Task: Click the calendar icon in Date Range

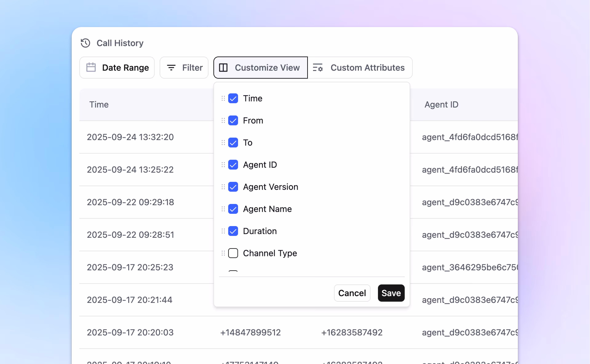Action: click(91, 68)
